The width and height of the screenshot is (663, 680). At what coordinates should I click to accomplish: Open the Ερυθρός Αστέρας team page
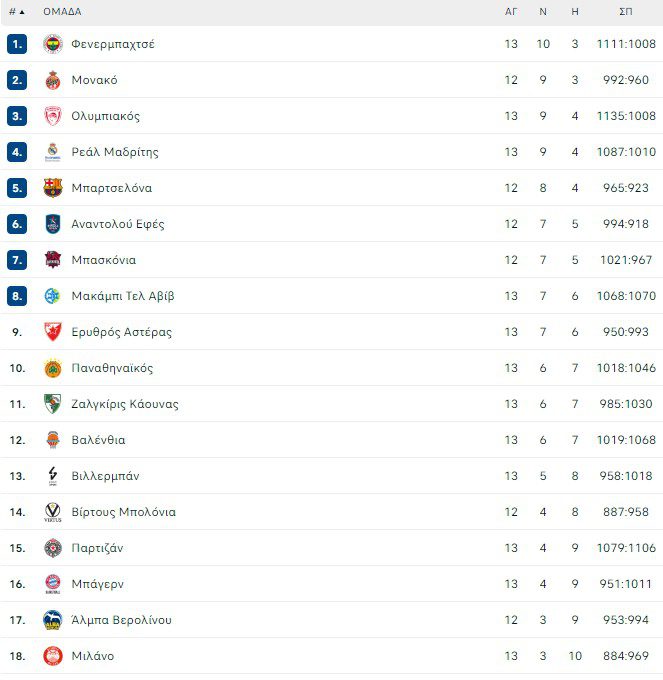point(121,332)
